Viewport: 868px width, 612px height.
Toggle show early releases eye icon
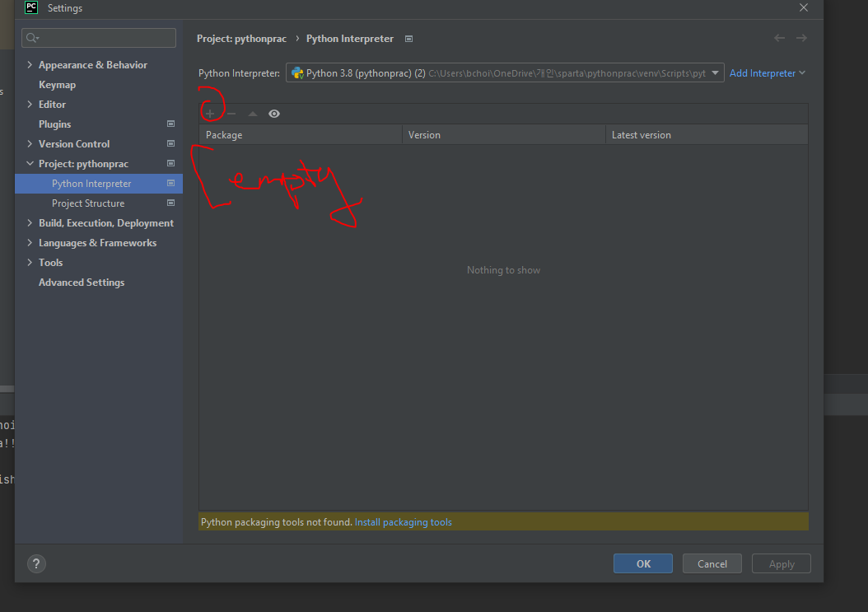click(274, 114)
